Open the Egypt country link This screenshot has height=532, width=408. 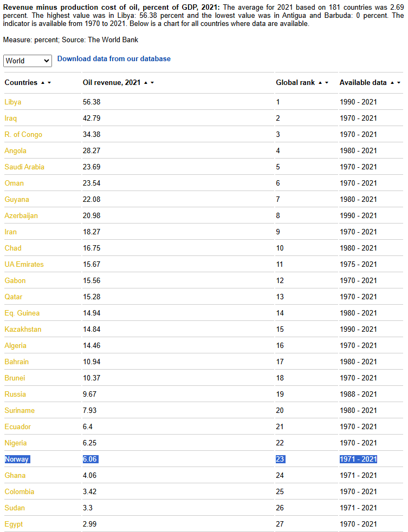(14, 524)
